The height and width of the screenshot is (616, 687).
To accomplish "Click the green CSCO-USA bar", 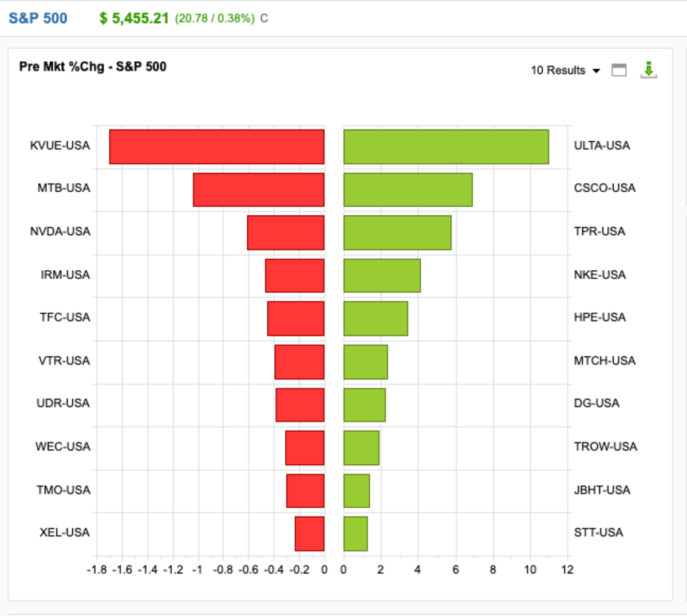I will pyautogui.click(x=408, y=189).
